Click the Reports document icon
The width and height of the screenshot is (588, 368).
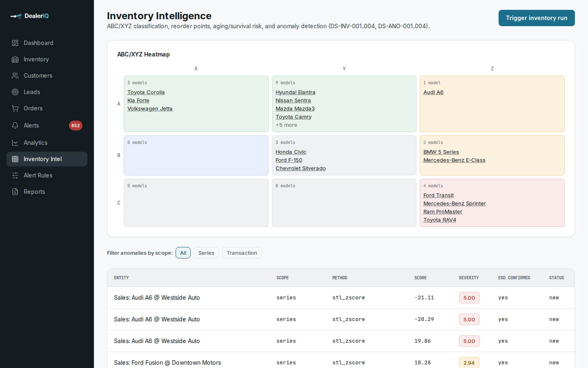[x=15, y=192]
